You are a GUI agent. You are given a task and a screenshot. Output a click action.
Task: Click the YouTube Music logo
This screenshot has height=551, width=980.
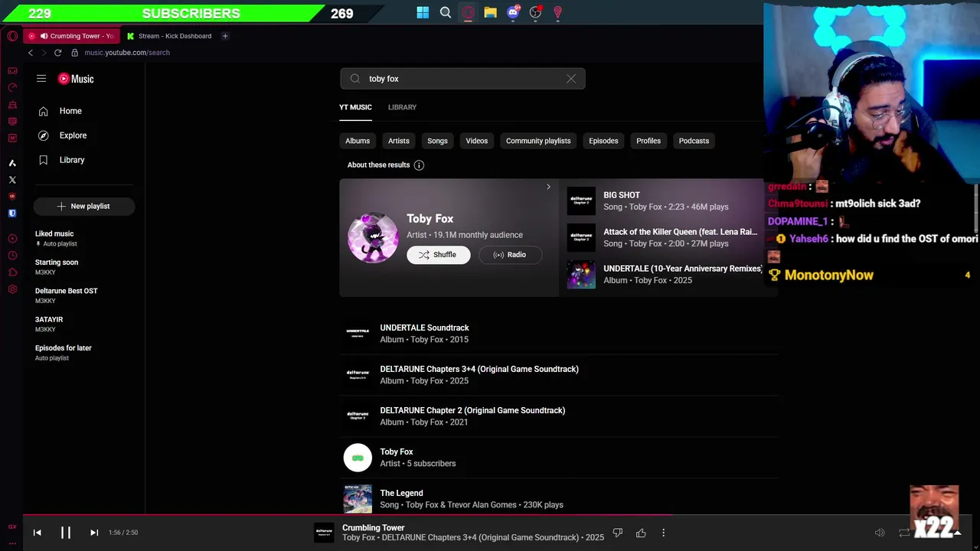tap(76, 79)
